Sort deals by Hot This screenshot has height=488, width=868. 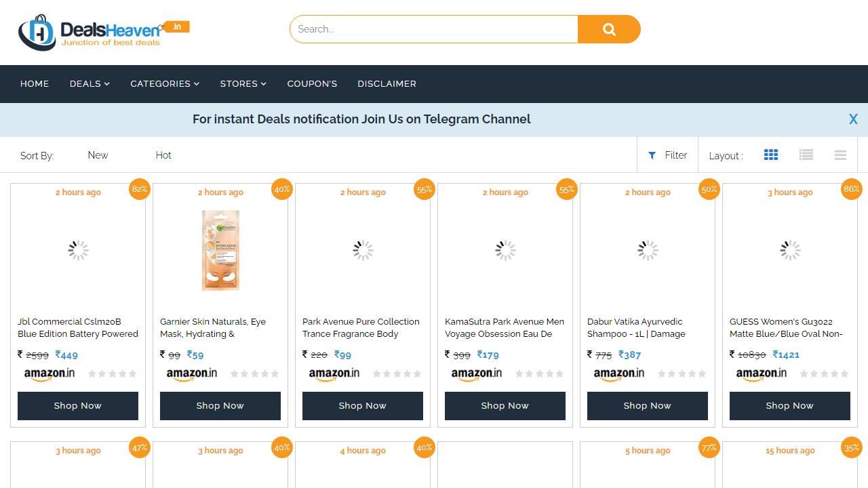(x=163, y=155)
